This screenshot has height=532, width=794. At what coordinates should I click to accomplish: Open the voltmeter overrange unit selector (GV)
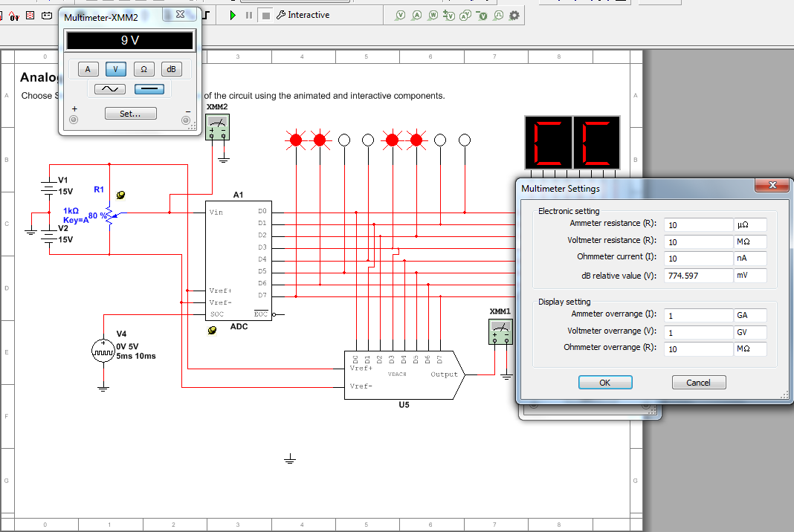pyautogui.click(x=749, y=332)
